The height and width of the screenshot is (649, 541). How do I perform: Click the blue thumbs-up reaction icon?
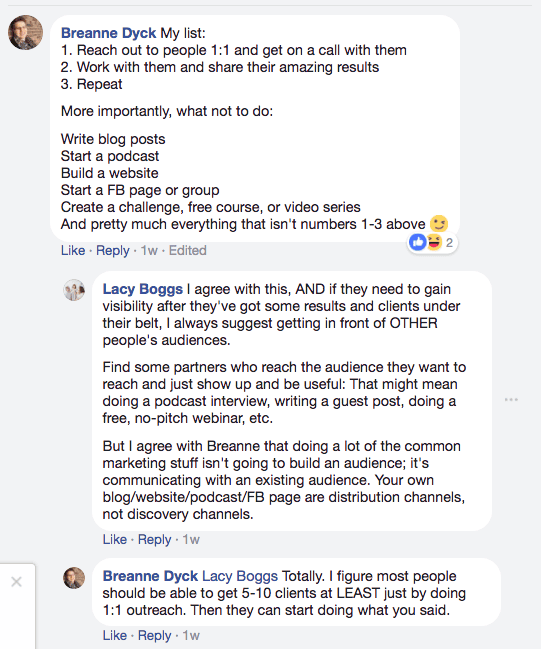pos(417,242)
